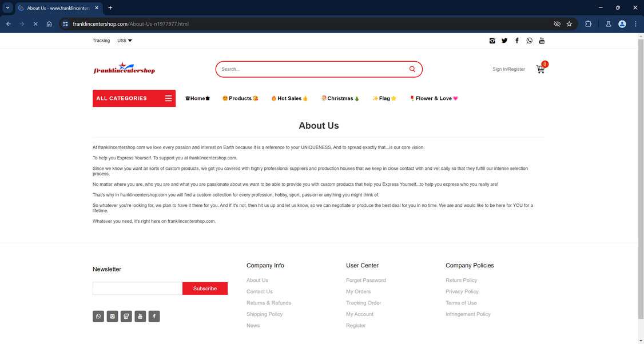Open the Products menu item

(x=240, y=98)
